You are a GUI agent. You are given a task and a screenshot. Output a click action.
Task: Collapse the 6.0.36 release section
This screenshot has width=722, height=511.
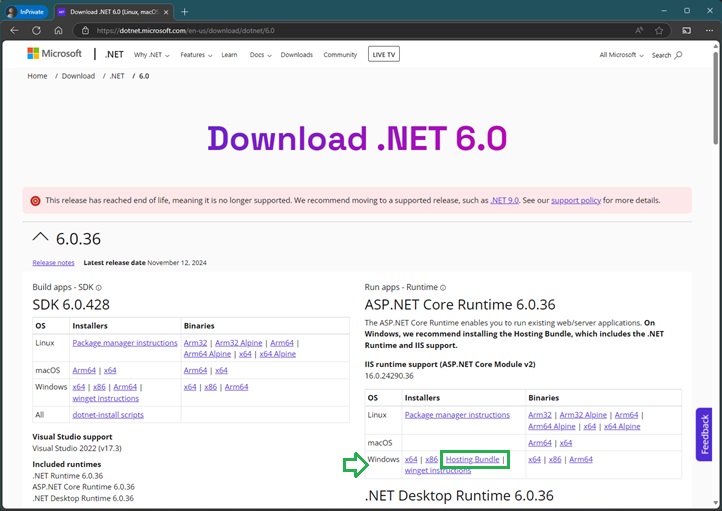click(41, 238)
